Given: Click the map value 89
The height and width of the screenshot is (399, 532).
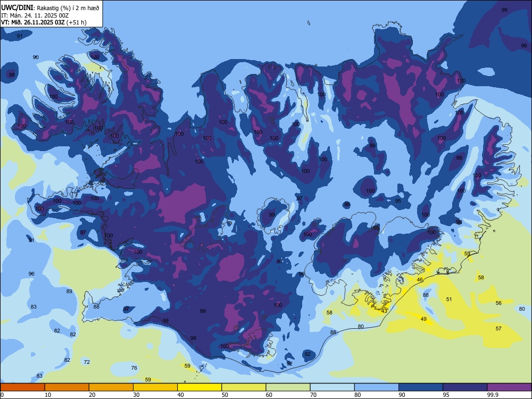Looking at the screenshot, I should [x=69, y=291].
